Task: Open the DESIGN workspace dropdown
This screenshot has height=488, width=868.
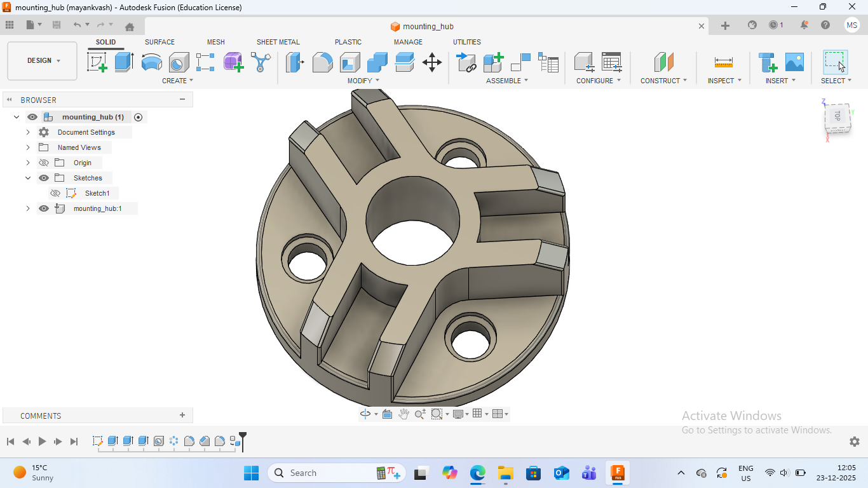Action: [x=43, y=61]
